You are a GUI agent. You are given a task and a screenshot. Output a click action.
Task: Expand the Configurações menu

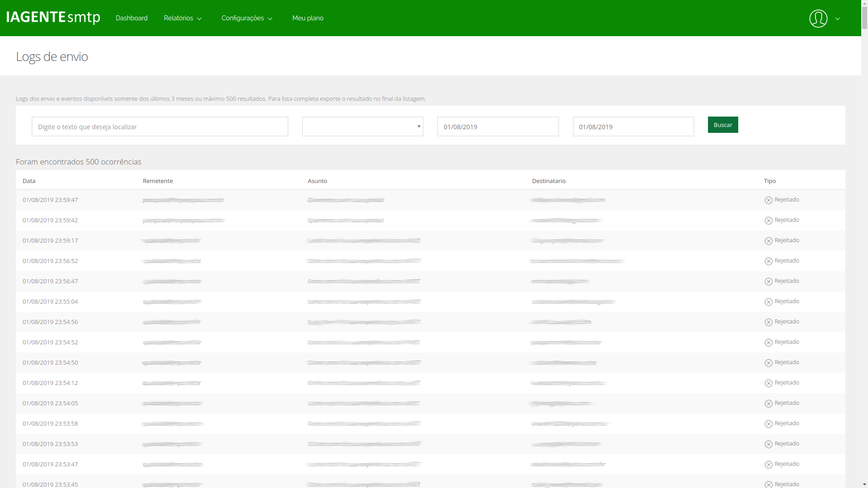coord(247,18)
